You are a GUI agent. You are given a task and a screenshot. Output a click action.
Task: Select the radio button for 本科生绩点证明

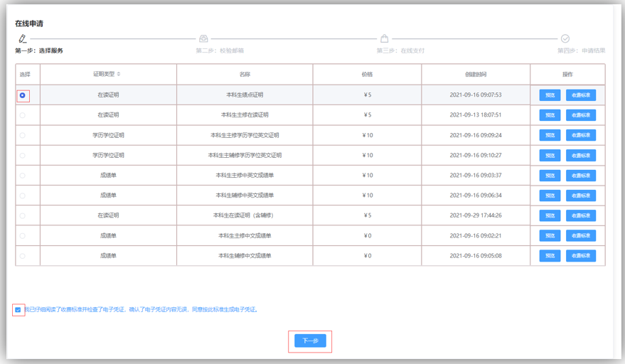click(23, 95)
